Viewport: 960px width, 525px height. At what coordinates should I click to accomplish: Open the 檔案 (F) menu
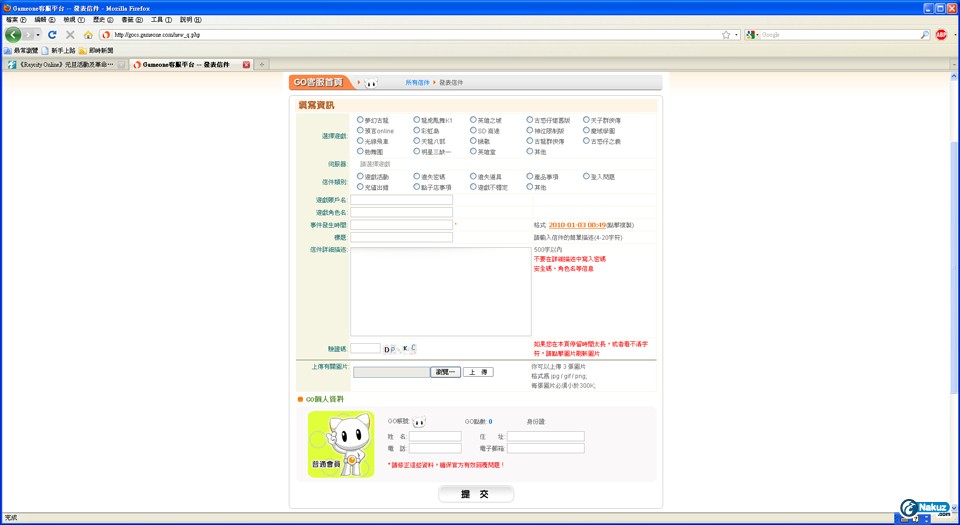click(16, 20)
